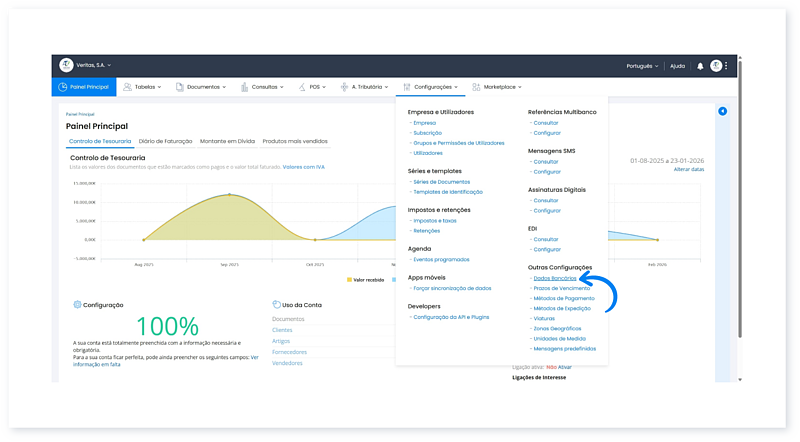Click Métodos de Pagamento menu entry
This screenshot has height=442, width=800.
pos(564,298)
